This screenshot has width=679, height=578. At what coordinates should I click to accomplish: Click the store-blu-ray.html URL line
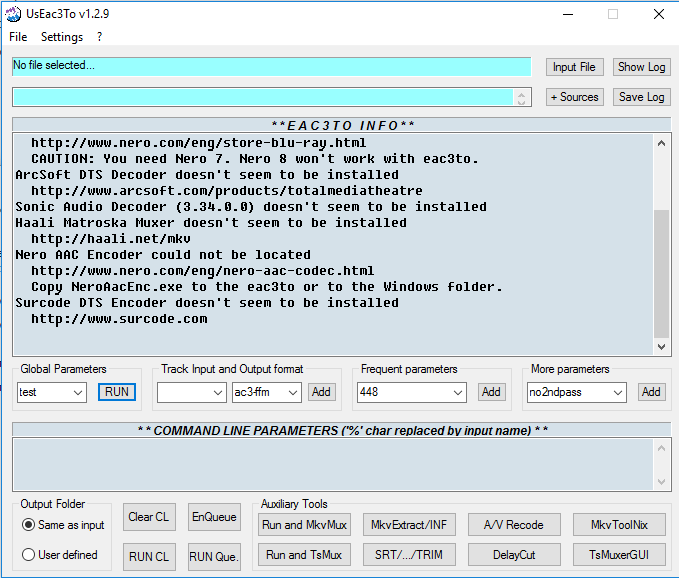[x=199, y=143]
